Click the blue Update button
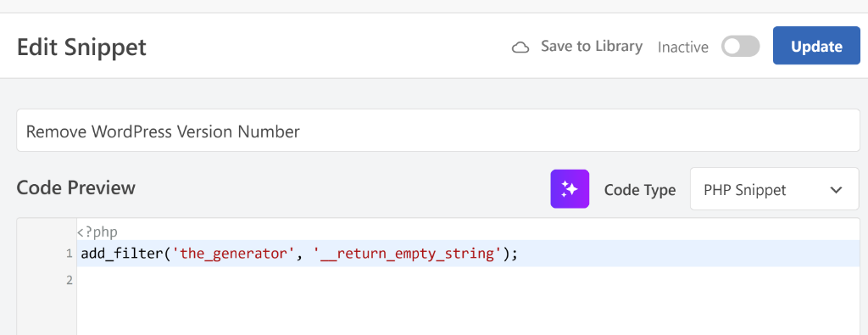The width and height of the screenshot is (868, 335). coord(816,46)
